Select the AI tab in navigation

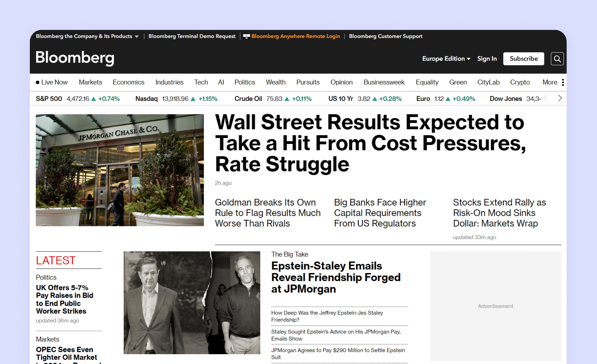222,82
